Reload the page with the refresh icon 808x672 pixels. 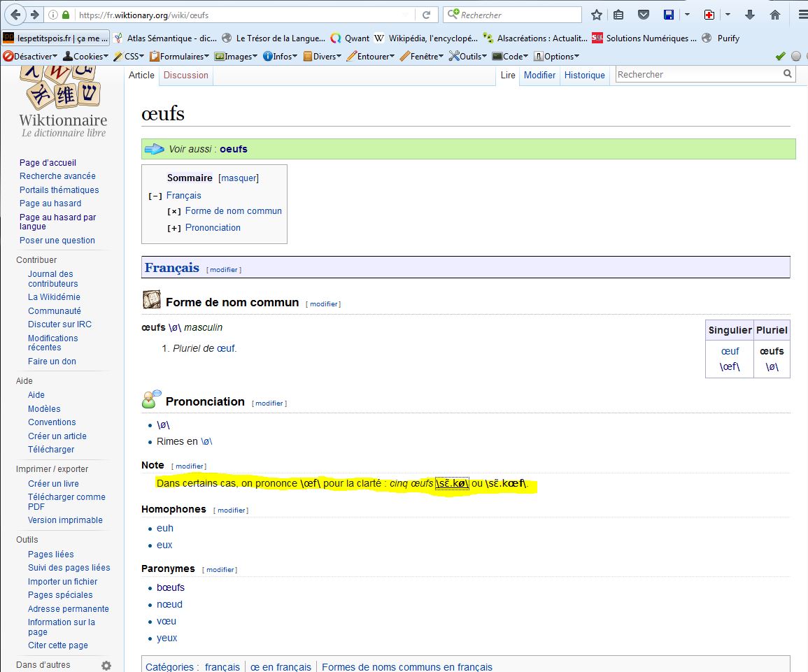[426, 15]
